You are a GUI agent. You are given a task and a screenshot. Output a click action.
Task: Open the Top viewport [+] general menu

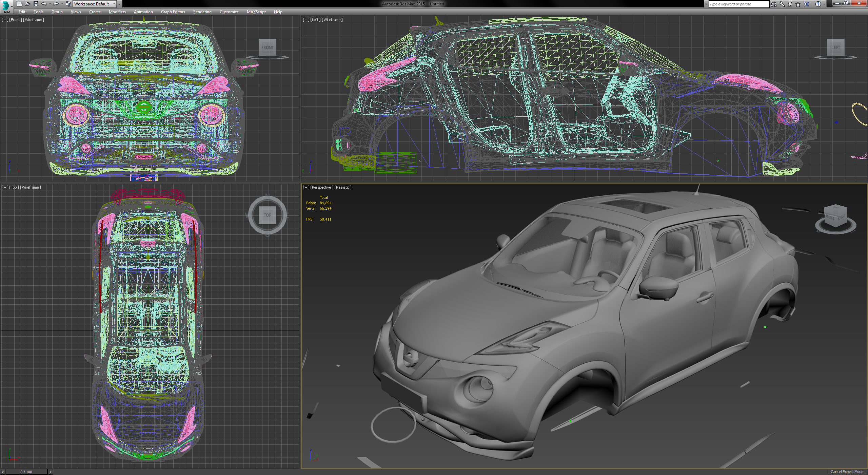[x=5, y=187]
